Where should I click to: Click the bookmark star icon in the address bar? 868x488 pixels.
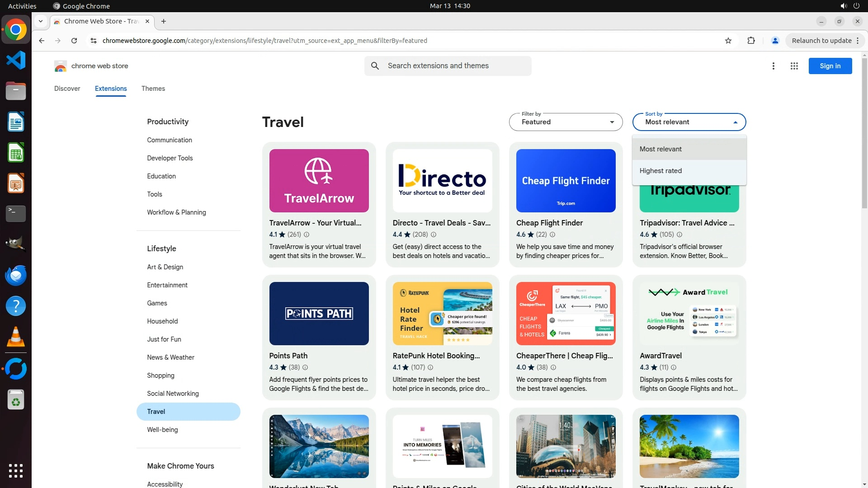tap(728, 41)
